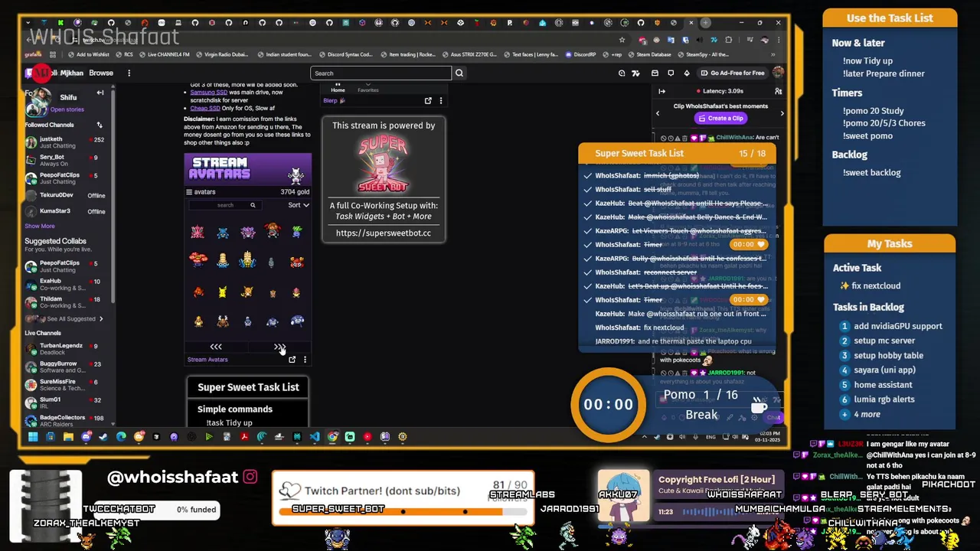Click the avatars hamburger menu icon
The height and width of the screenshot is (551, 980).
[x=189, y=192]
